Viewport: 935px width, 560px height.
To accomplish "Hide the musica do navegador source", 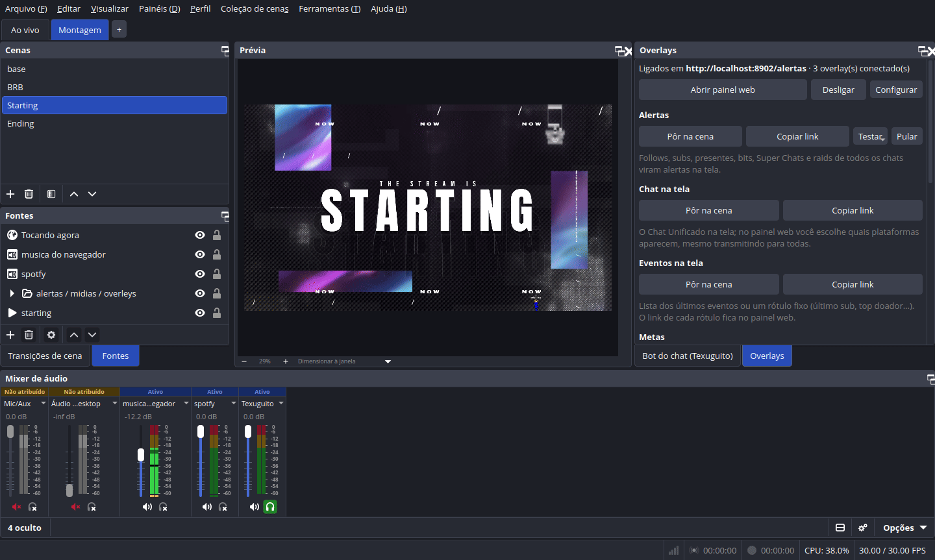I will coord(200,254).
